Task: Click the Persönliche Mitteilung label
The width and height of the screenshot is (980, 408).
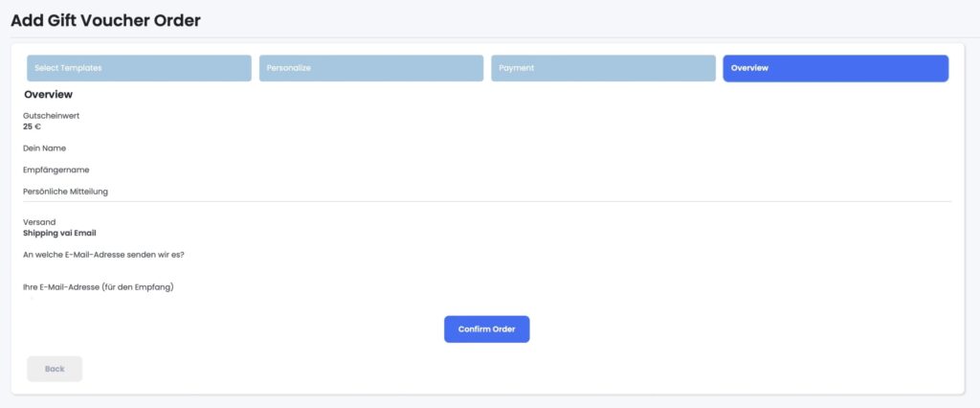Action: (65, 192)
